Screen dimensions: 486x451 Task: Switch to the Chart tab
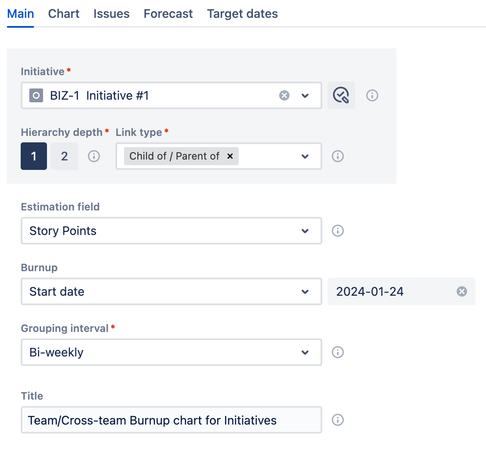tap(64, 14)
